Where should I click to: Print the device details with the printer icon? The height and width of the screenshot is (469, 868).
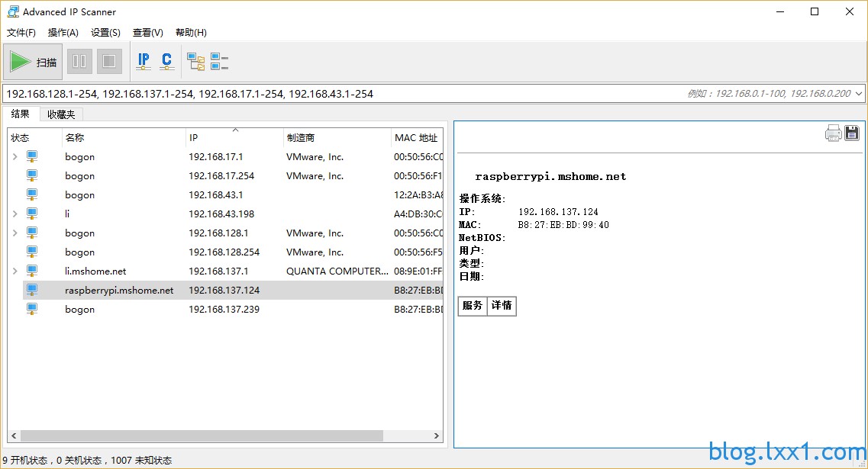coord(833,133)
